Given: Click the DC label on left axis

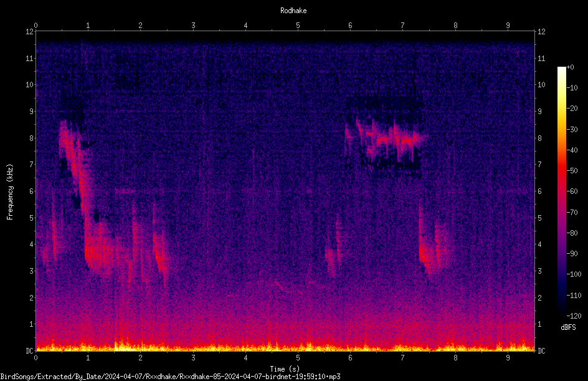Looking at the screenshot, I should pos(30,350).
